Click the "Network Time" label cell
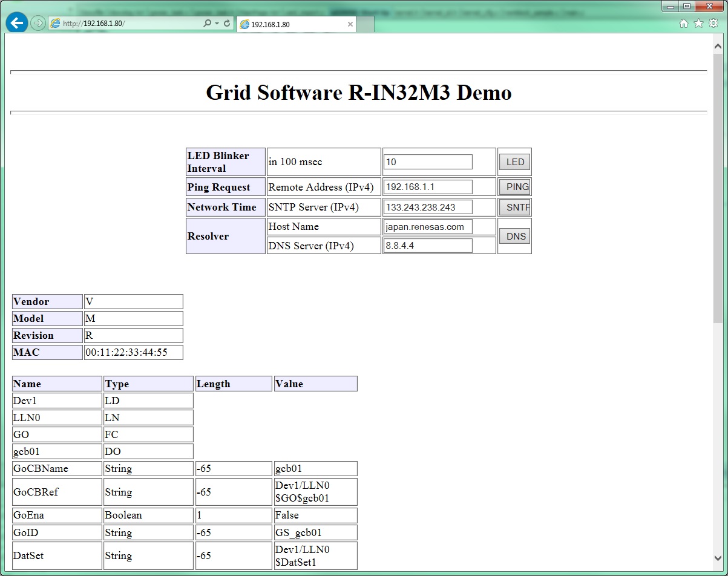 click(226, 207)
